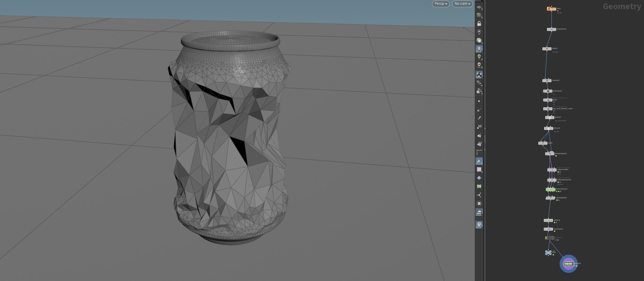
Task: Open the No cam camera dropdown
Action: 462,4
